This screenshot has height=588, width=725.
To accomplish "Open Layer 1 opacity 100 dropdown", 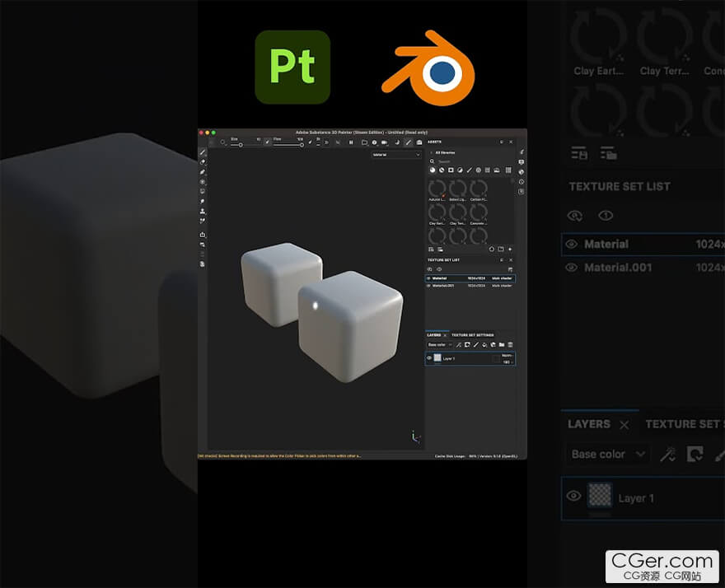I will click(x=507, y=362).
